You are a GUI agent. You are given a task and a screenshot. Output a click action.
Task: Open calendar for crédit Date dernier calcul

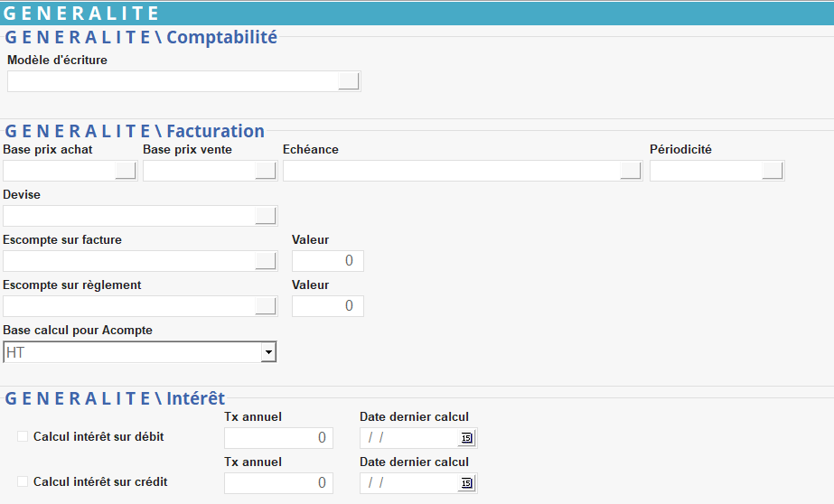tap(466, 483)
